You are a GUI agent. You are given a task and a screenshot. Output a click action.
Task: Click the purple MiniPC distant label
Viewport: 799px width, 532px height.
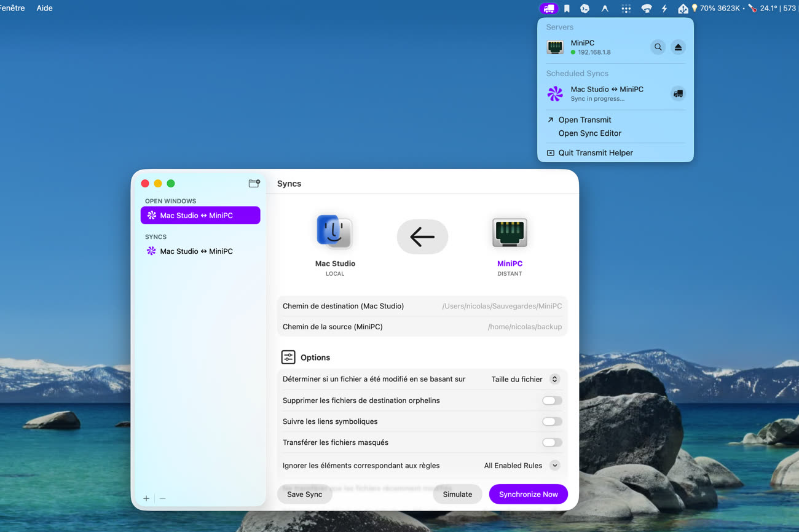tap(510, 264)
